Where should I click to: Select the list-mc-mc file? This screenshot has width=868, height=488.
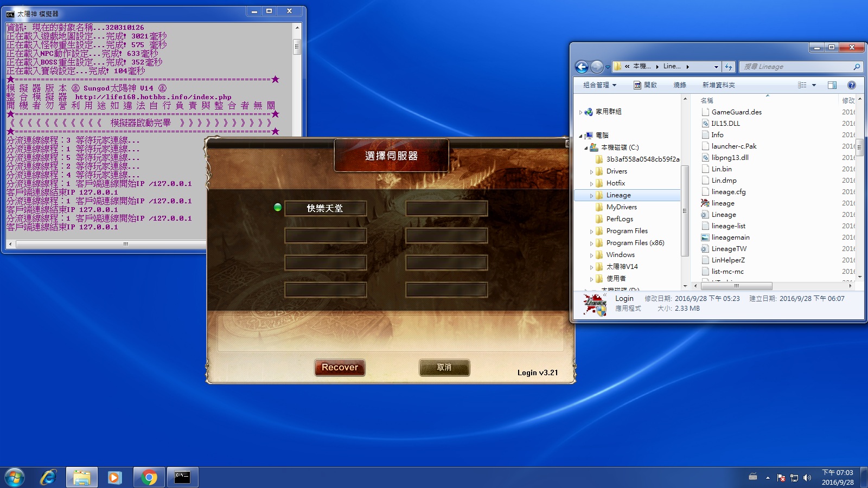click(727, 271)
